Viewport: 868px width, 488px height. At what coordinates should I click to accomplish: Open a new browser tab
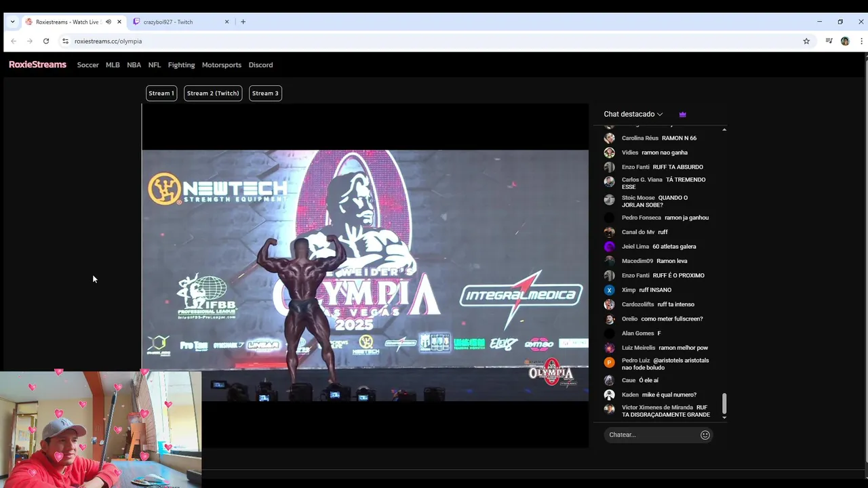pyautogui.click(x=243, y=22)
